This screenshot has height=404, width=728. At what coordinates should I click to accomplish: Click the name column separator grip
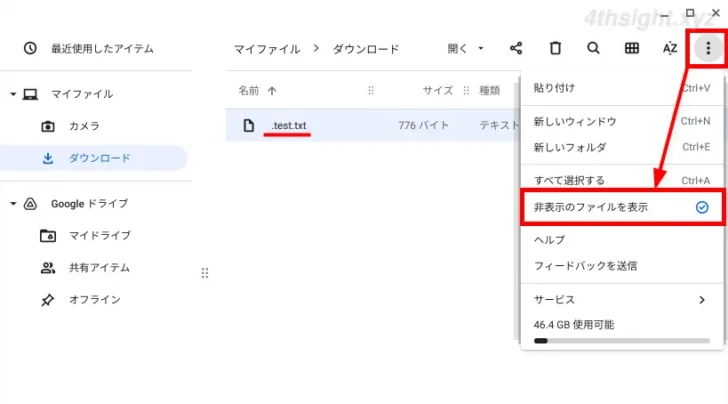tap(370, 91)
